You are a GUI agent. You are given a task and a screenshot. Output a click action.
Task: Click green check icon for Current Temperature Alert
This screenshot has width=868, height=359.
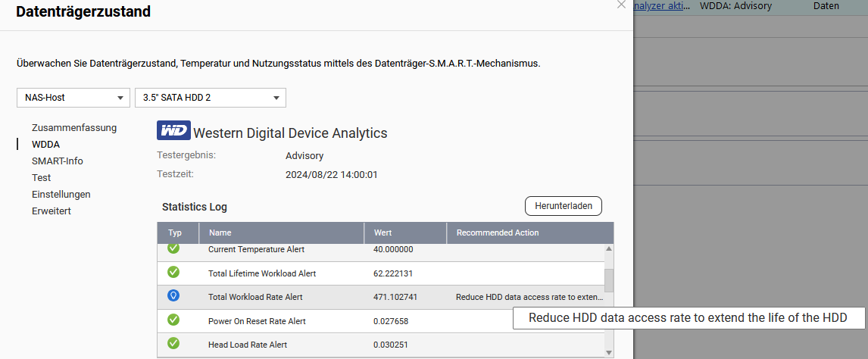point(173,248)
